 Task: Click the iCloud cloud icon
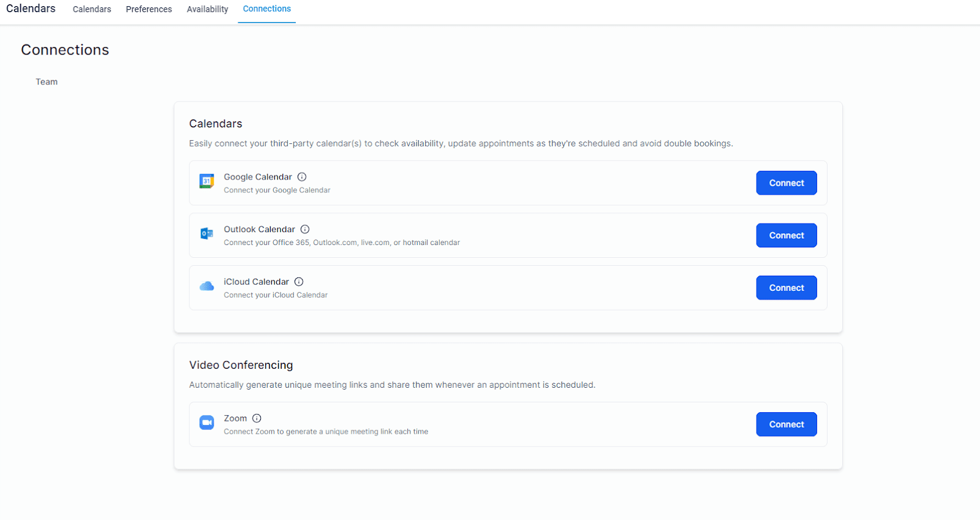206,286
